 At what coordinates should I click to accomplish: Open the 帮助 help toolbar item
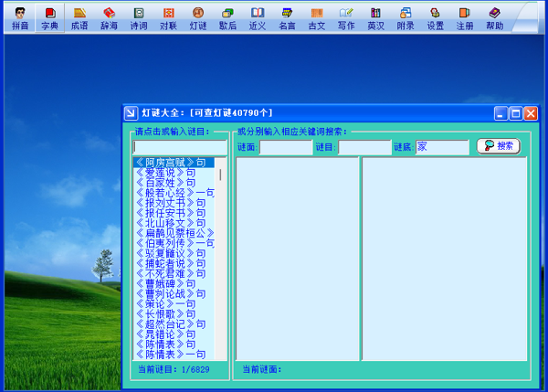click(494, 18)
